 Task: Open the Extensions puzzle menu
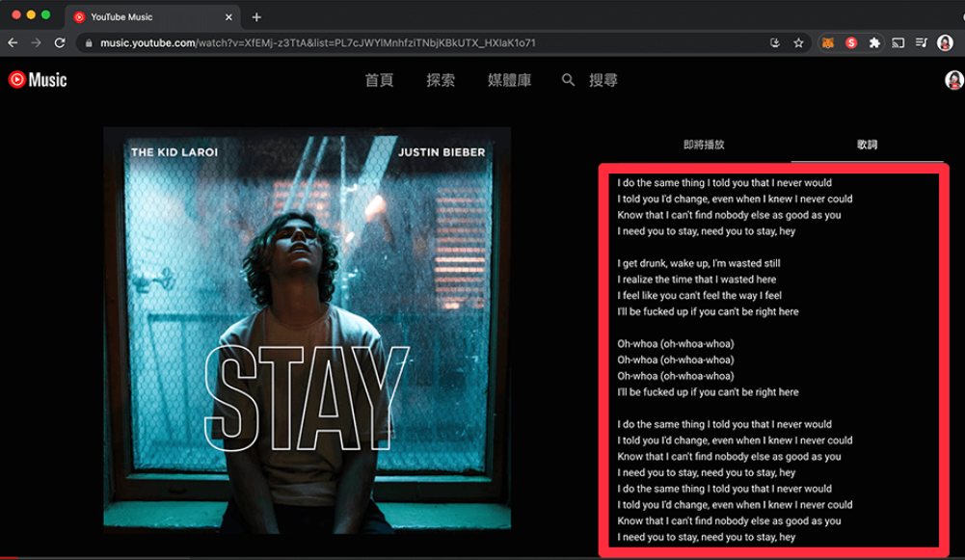(874, 42)
